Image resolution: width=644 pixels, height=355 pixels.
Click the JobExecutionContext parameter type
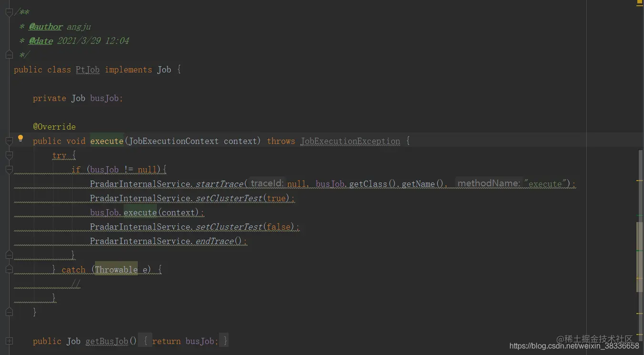click(x=174, y=141)
